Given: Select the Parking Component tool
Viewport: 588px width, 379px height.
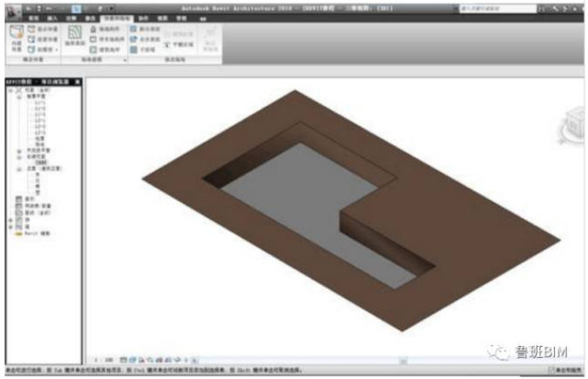Looking at the screenshot, I should point(107,39).
